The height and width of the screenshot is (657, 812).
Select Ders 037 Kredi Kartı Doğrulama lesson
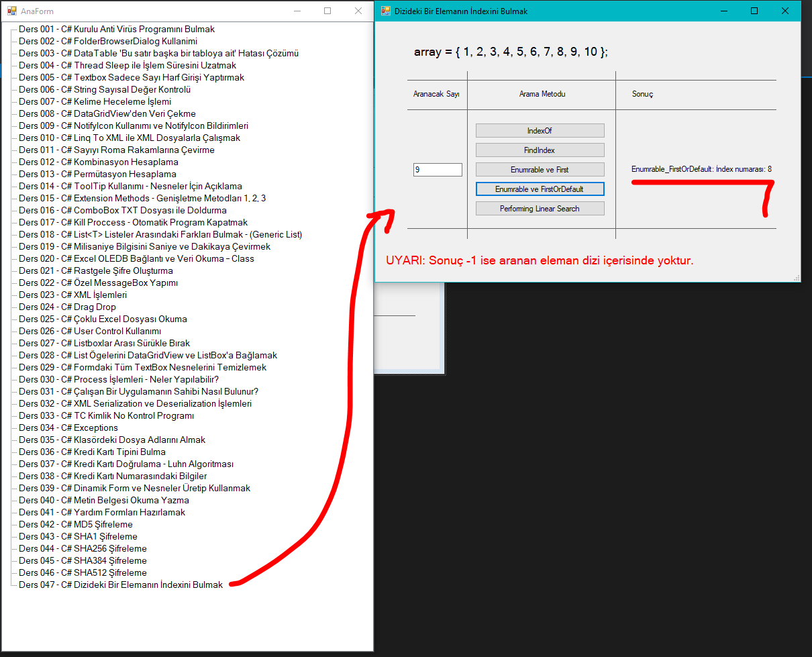pyautogui.click(x=126, y=464)
